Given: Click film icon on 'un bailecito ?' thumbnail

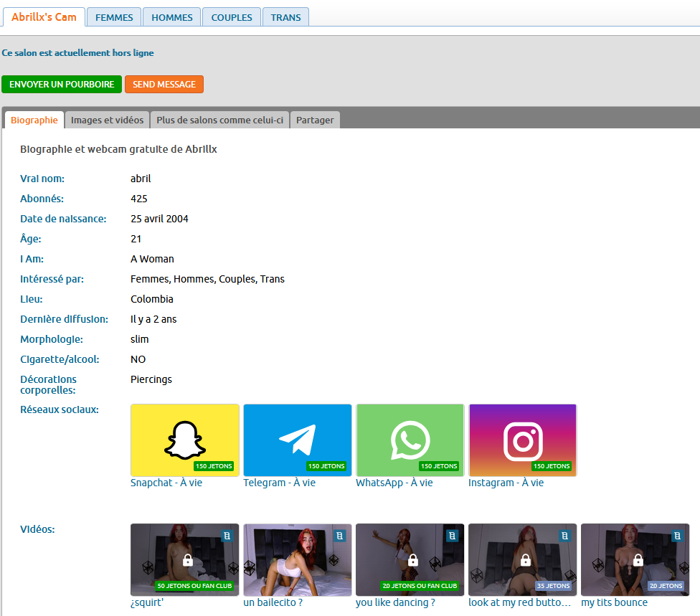Looking at the screenshot, I should click(339, 536).
